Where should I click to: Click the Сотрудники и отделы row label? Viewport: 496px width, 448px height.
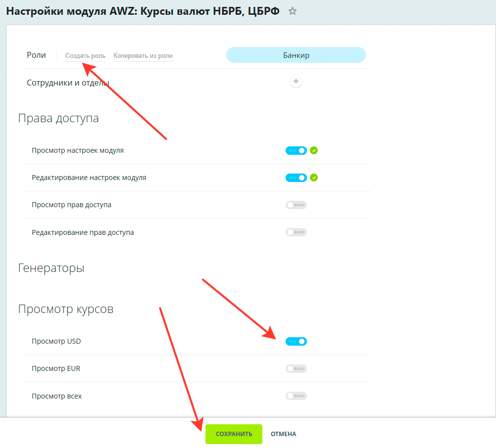pyautogui.click(x=68, y=83)
